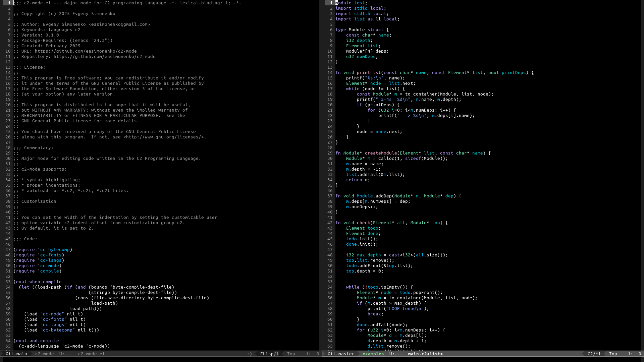Click line number 47 in left pane gutter
644x362 pixels.
[x=8, y=250]
